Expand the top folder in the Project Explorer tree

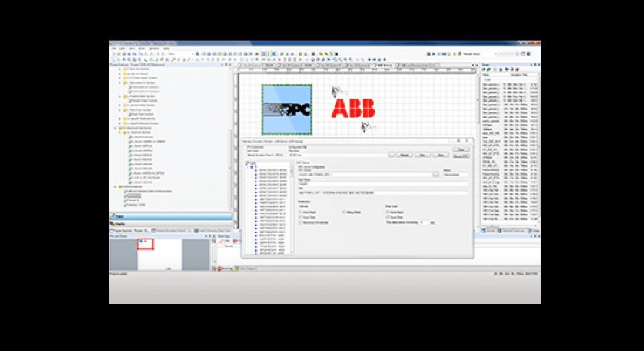point(120,69)
